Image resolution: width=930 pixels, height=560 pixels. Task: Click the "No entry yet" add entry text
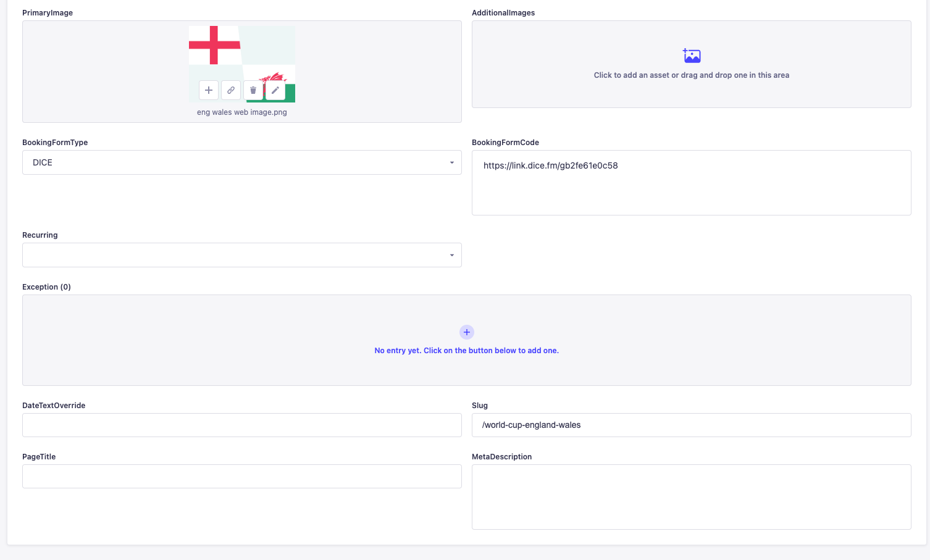(466, 351)
